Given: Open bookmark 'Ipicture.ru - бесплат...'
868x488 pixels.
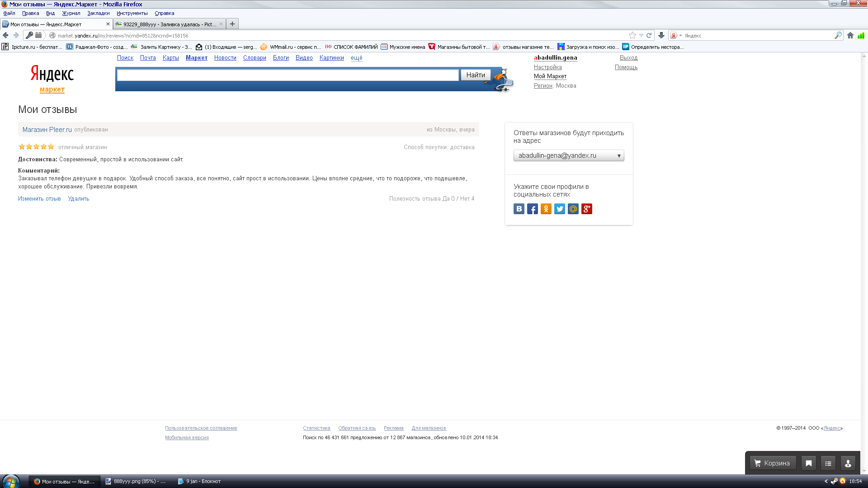Looking at the screenshot, I should point(32,47).
